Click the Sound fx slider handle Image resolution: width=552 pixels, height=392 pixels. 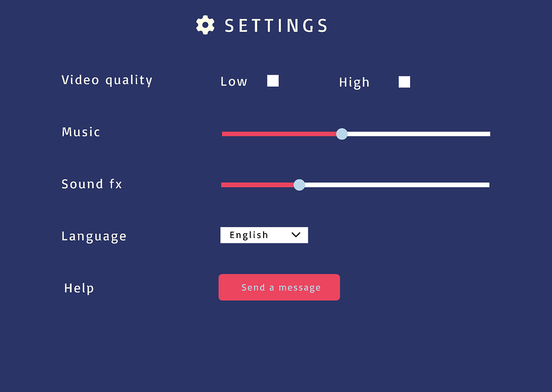tap(299, 185)
